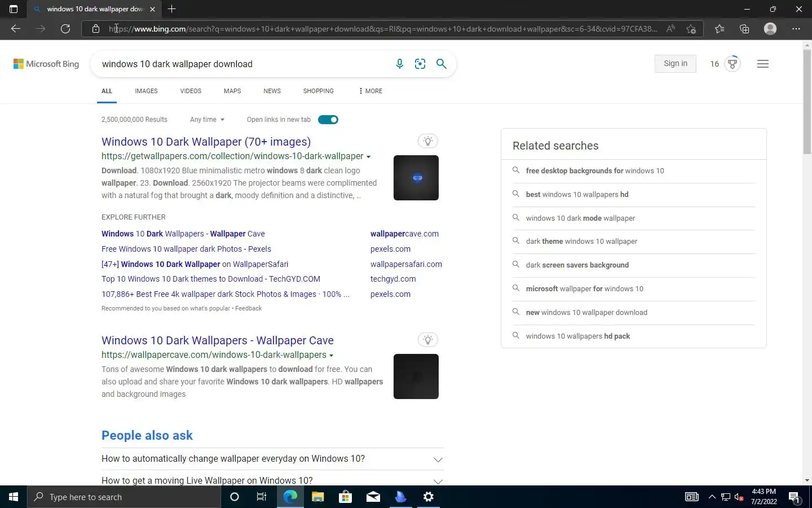Select related search best windows 10 wallpapers hd
Image resolution: width=812 pixels, height=508 pixels.
577,194
